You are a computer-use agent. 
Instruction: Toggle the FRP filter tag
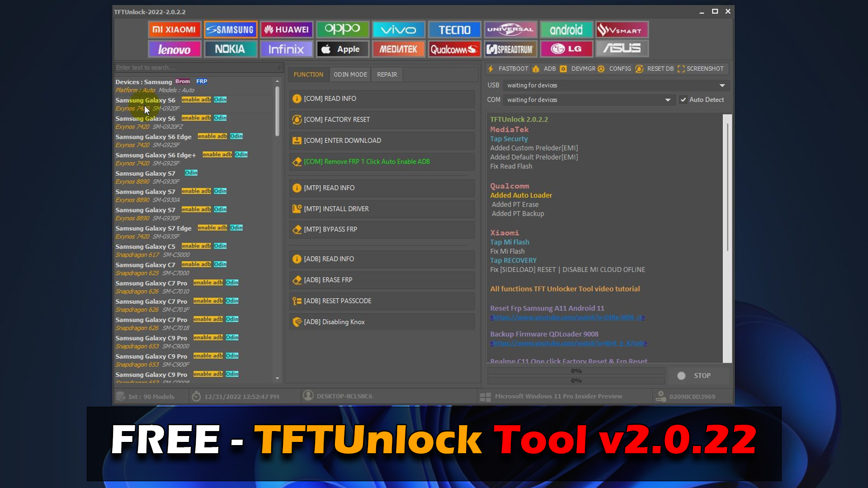pos(202,81)
